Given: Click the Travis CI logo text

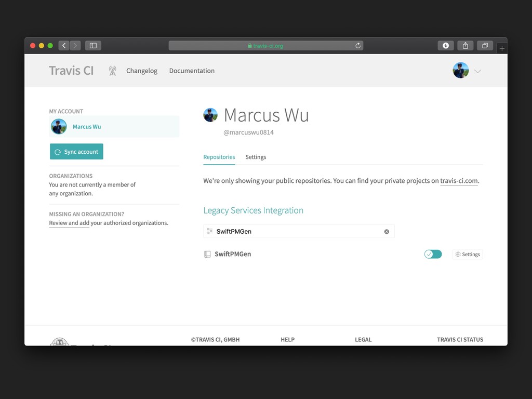Looking at the screenshot, I should coord(71,71).
